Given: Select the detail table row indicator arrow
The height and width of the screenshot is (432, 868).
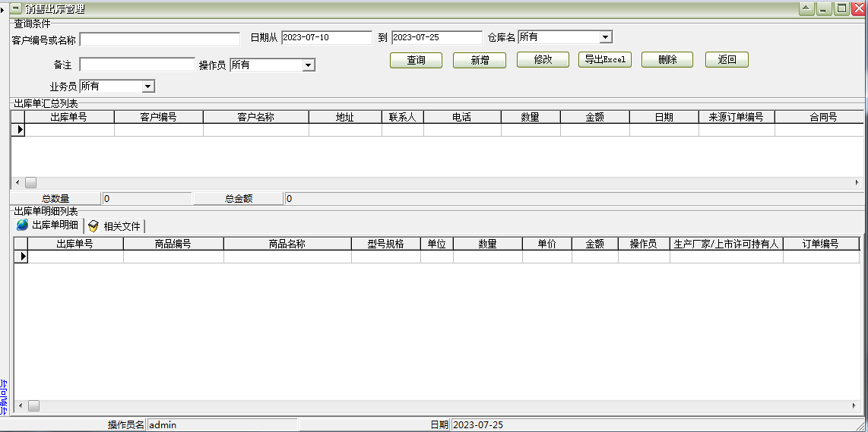Looking at the screenshot, I should [21, 257].
